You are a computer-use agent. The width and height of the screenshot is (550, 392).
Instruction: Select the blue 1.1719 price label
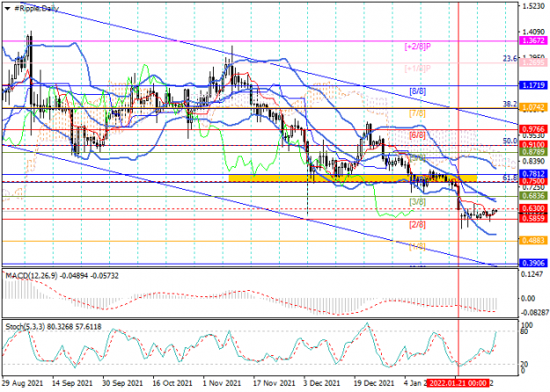(x=533, y=85)
